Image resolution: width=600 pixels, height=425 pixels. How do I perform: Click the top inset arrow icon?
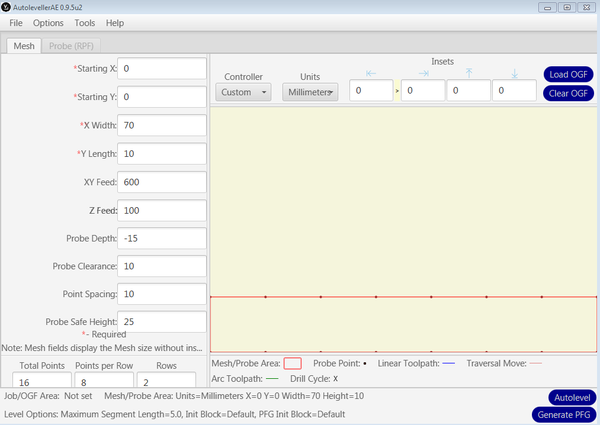[x=468, y=73]
